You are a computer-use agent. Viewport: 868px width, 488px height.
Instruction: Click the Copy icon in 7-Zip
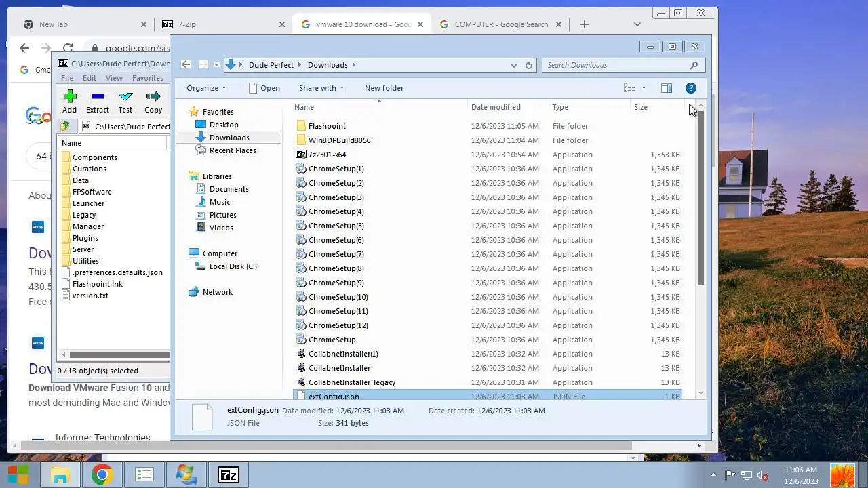[153, 96]
